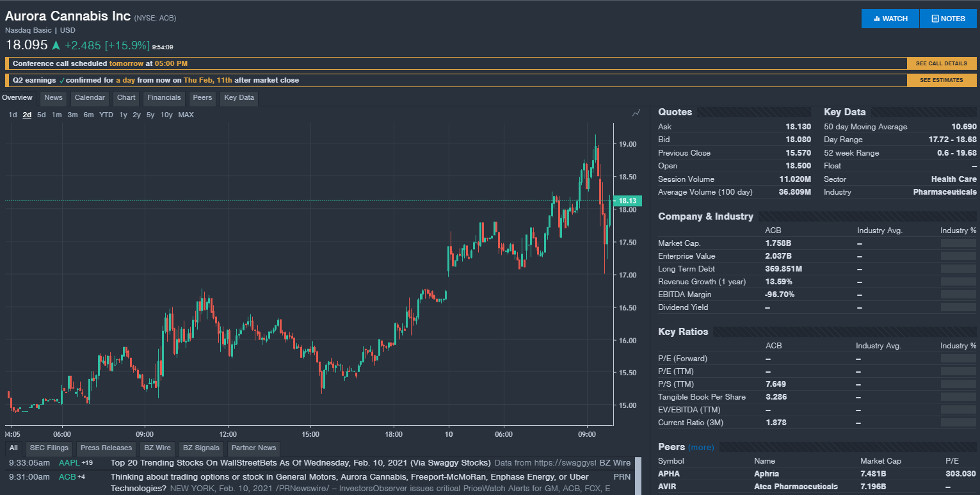Open the Peers tab
This screenshot has height=495, width=980.
pos(202,98)
